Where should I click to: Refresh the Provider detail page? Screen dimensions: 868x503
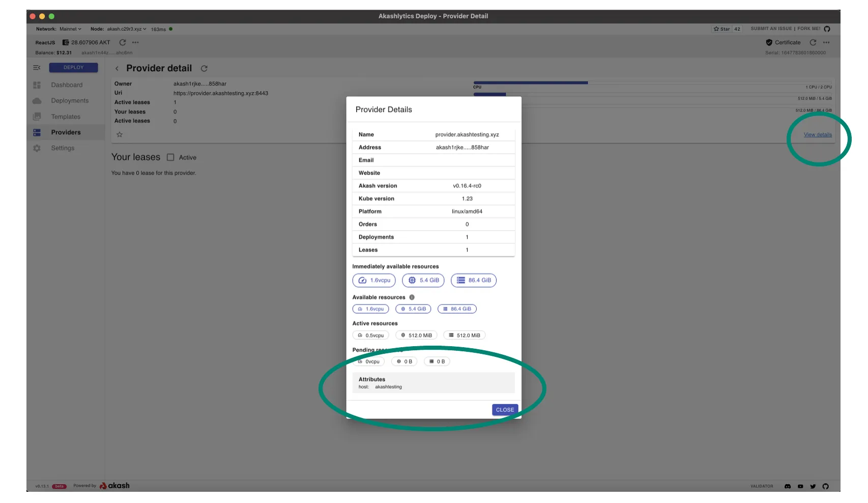pos(204,69)
